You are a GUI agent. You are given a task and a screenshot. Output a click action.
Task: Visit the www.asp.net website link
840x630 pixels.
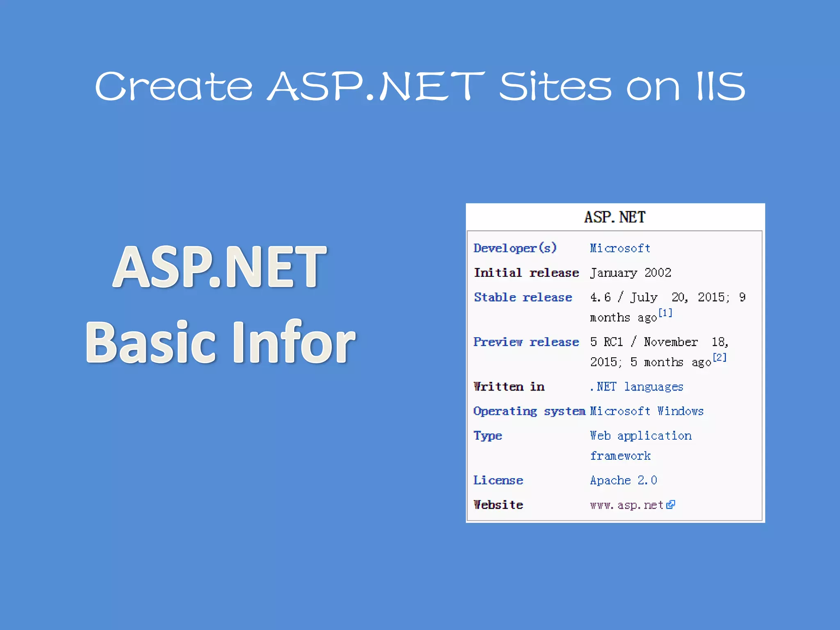coord(627,505)
